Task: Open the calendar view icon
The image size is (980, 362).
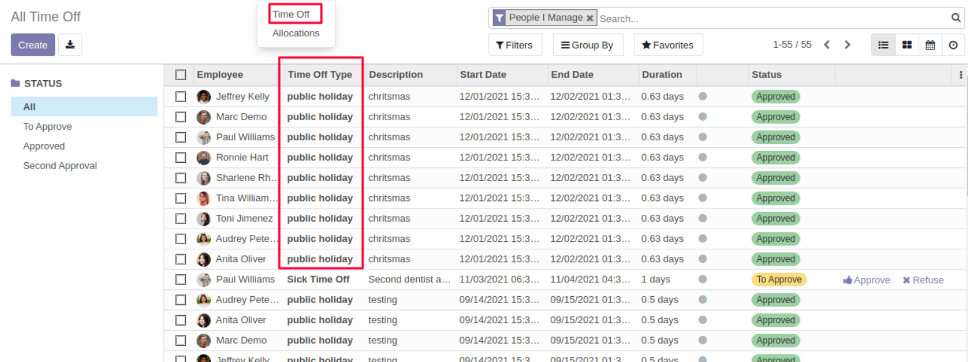Action: 930,45
